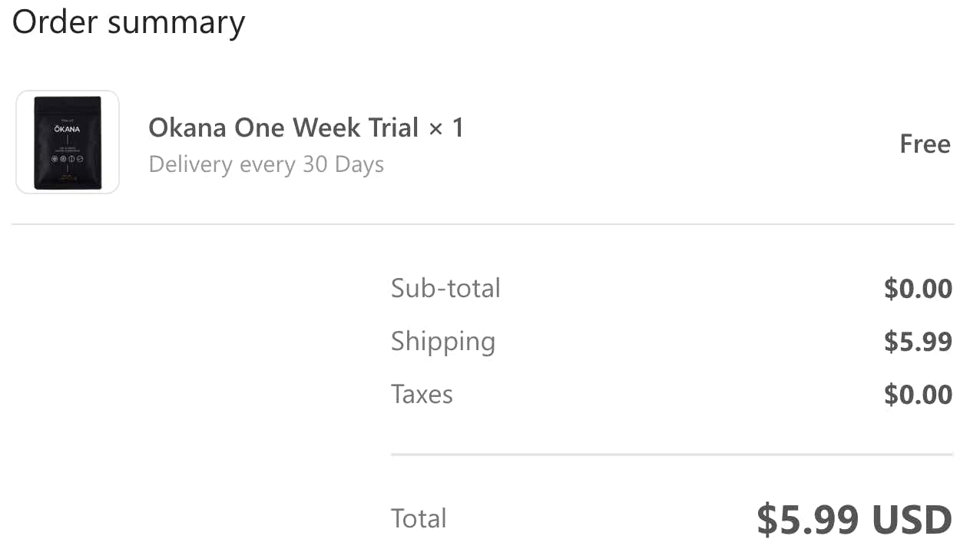The image size is (980, 559).
Task: Select the Total label
Action: tap(419, 518)
